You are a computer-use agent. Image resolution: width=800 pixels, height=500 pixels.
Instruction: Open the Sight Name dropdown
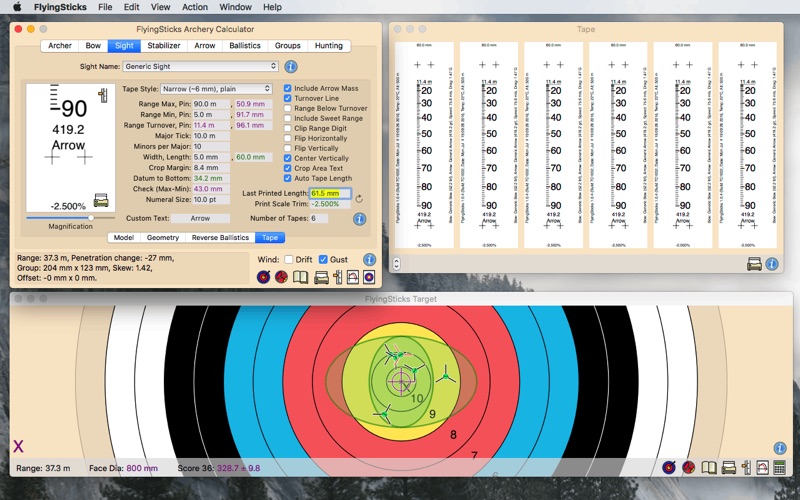pyautogui.click(x=201, y=66)
